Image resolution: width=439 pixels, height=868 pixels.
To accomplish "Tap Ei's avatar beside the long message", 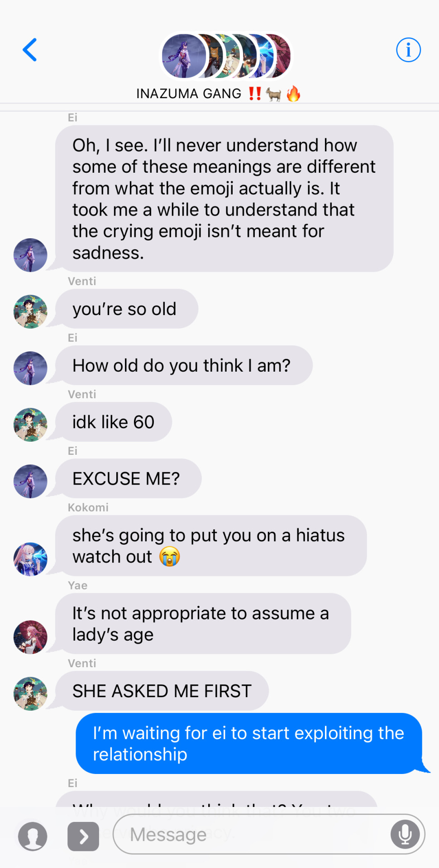I will [30, 255].
